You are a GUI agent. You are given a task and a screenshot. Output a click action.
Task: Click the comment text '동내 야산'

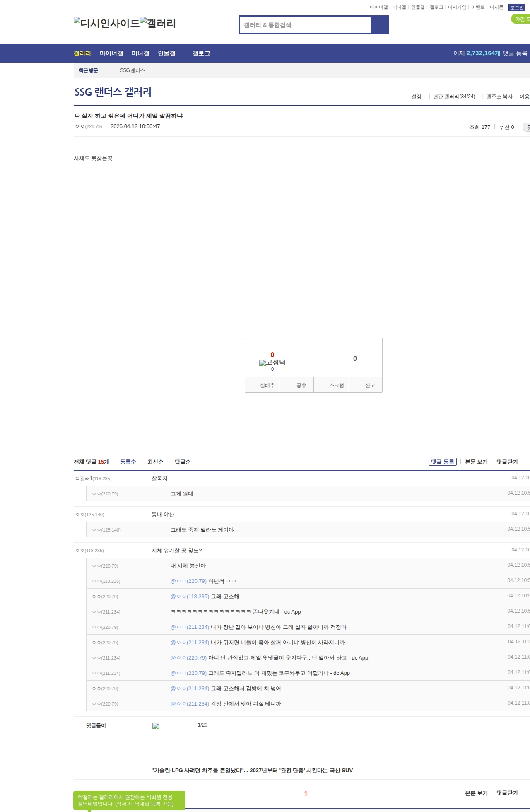pyautogui.click(x=163, y=515)
